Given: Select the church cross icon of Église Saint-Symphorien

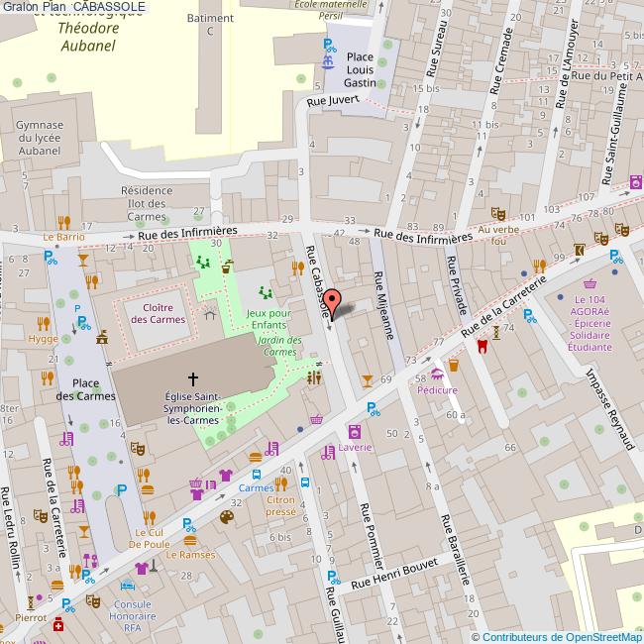Looking at the screenshot, I should pos(193,377).
